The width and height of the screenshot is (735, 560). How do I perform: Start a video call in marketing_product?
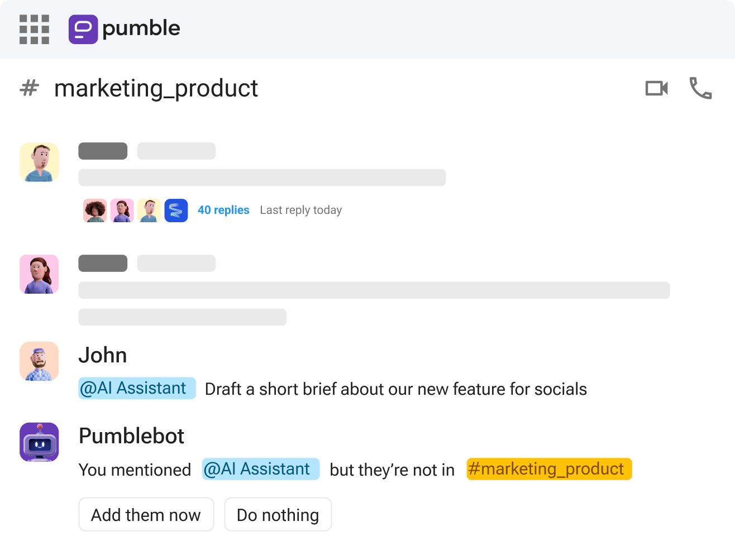[656, 88]
